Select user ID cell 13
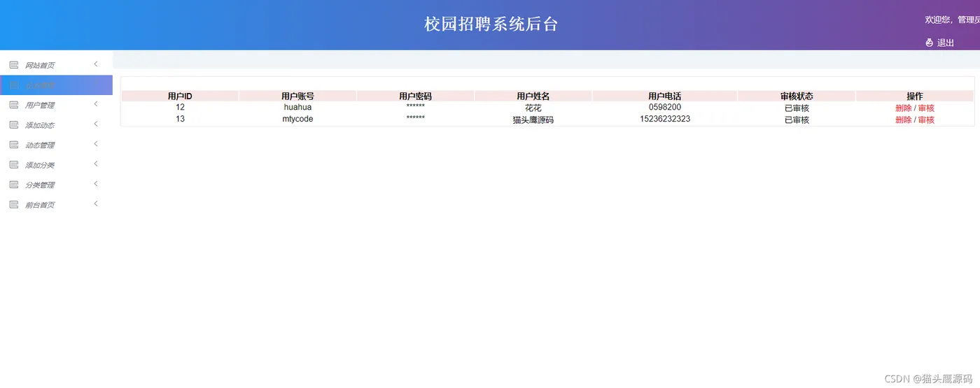Screen dimensions: 980x388 pyautogui.click(x=180, y=119)
